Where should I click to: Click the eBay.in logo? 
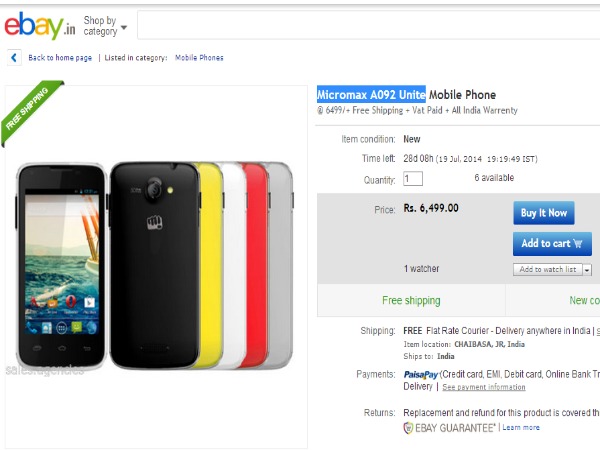click(38, 23)
